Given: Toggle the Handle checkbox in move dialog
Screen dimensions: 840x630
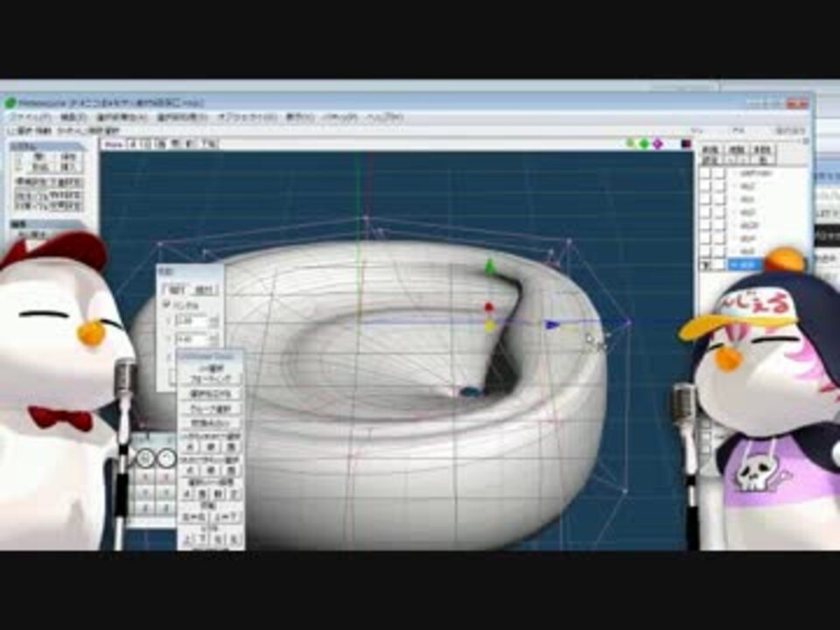Looking at the screenshot, I should click(166, 304).
